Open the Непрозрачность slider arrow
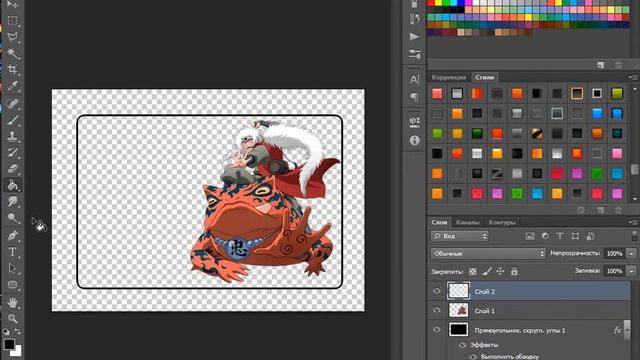The width and height of the screenshot is (640, 360). (631, 253)
